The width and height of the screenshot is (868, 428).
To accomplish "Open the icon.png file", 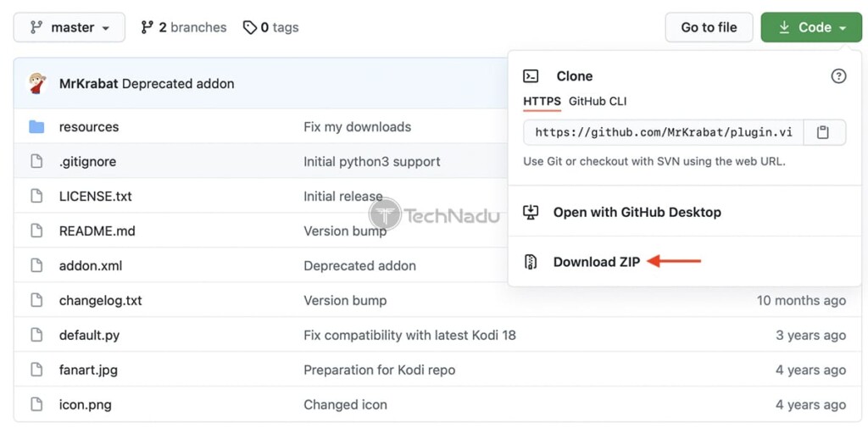I will [x=86, y=404].
